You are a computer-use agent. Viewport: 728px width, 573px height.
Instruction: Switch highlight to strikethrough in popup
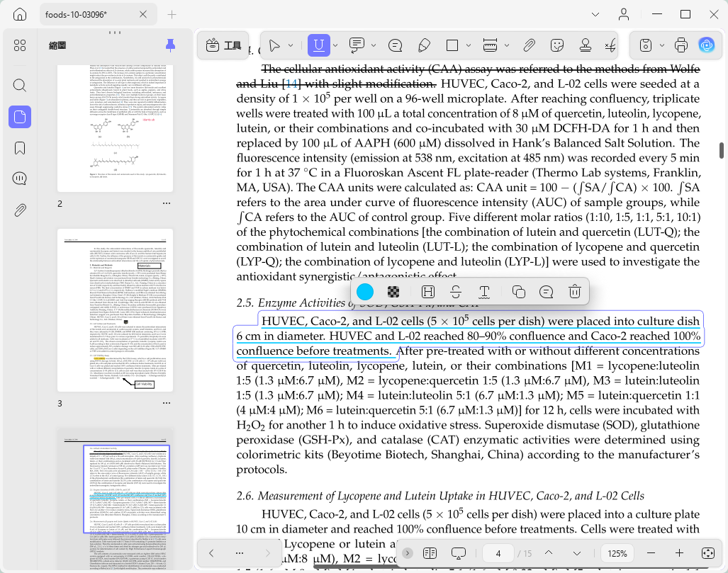(x=456, y=292)
